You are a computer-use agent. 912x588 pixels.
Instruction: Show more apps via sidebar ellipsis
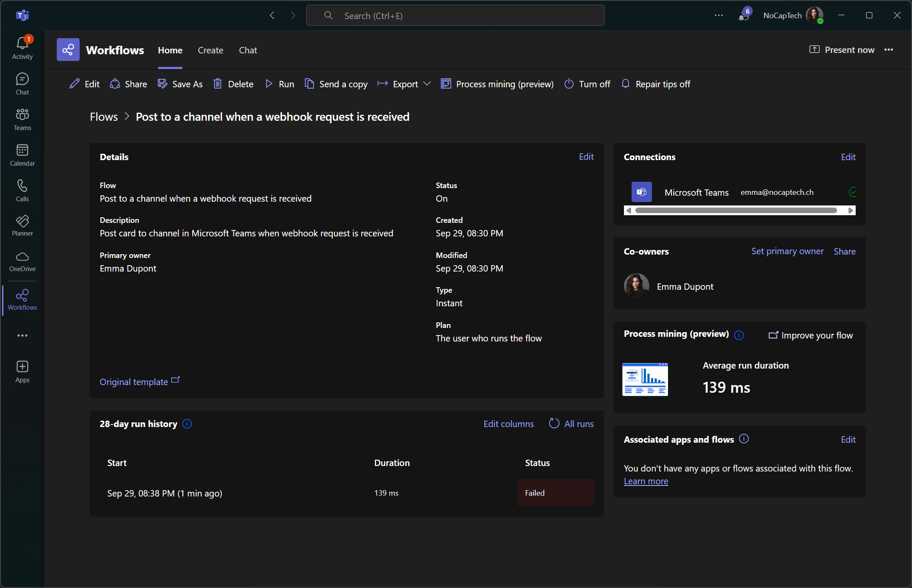coord(22,336)
